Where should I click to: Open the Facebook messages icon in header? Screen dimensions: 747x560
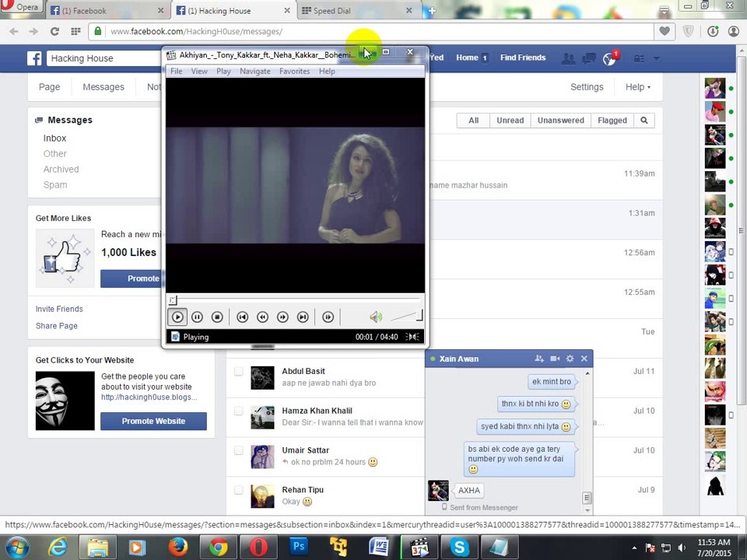pos(589,58)
